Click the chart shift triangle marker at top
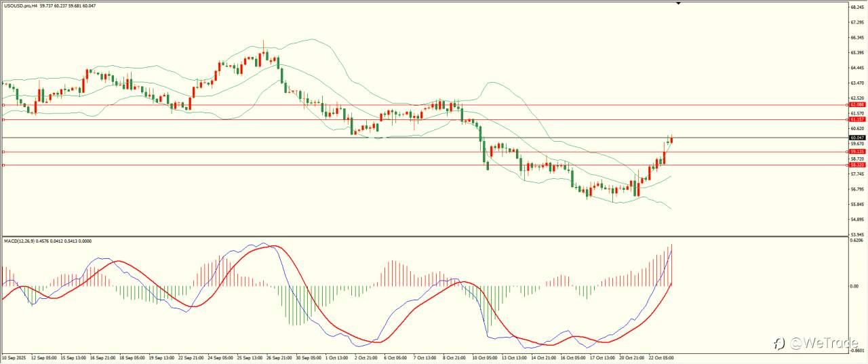The height and width of the screenshot is (364, 868). click(678, 3)
